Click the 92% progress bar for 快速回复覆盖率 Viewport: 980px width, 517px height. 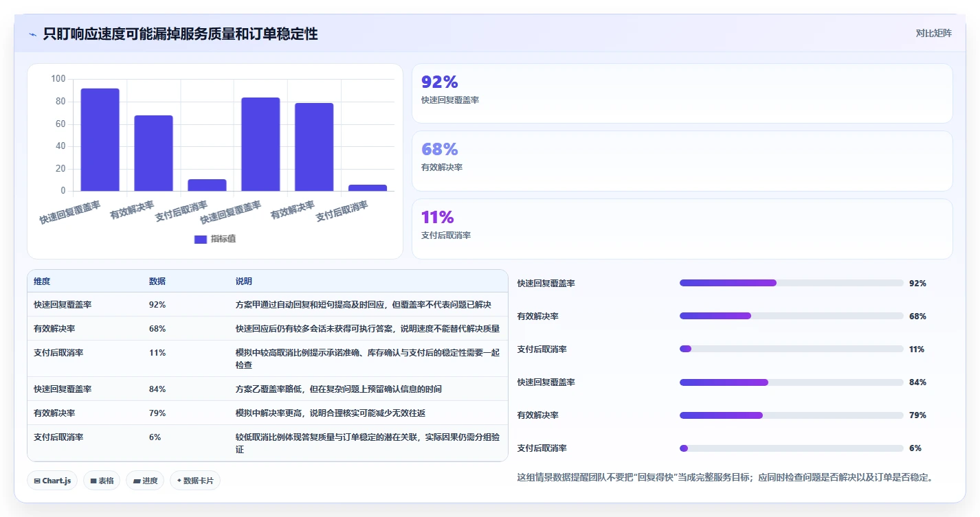791,283
